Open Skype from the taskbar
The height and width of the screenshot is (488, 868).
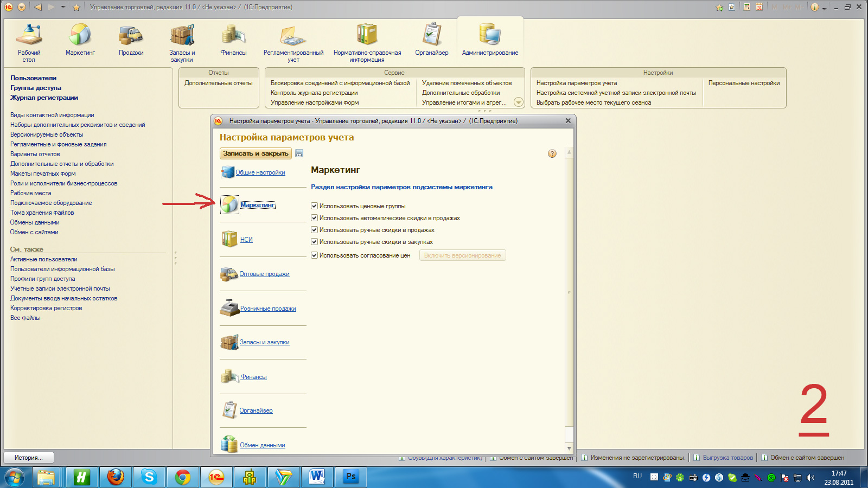[x=149, y=477]
